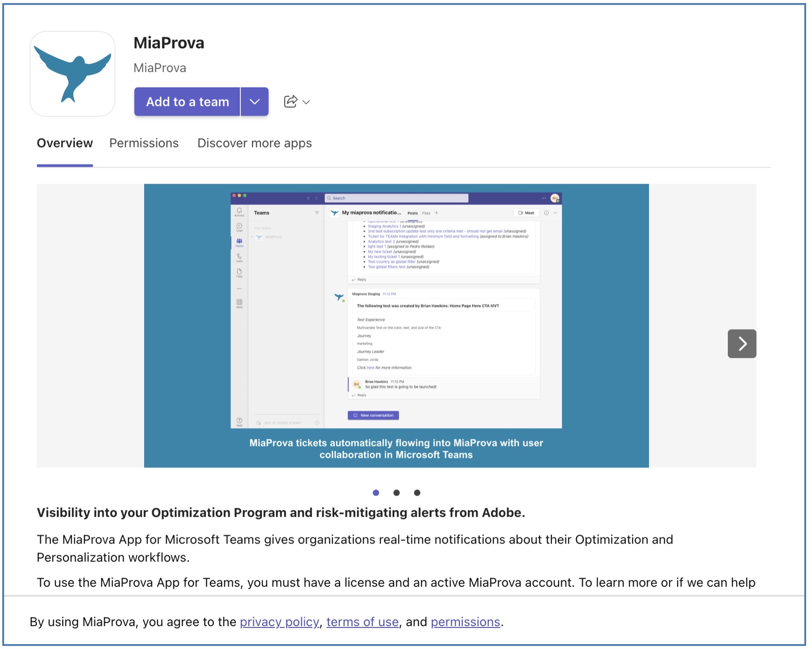Select the third carousel page dot

(x=417, y=493)
